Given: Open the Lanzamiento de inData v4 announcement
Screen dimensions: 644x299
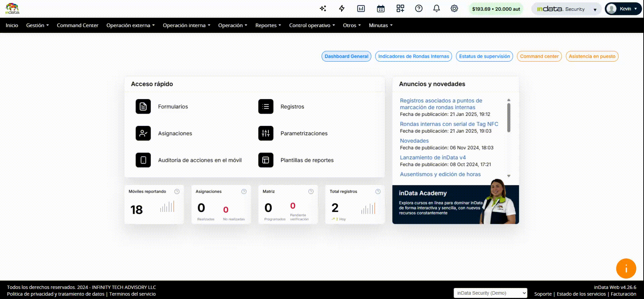Looking at the screenshot, I should pos(433,158).
